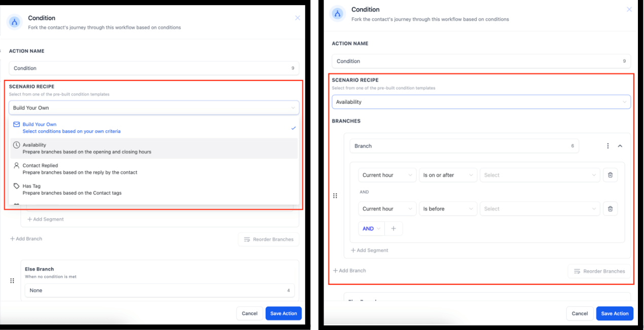644x330 pixels.
Task: Open the Branch three-dot options menu
Action: [608, 146]
